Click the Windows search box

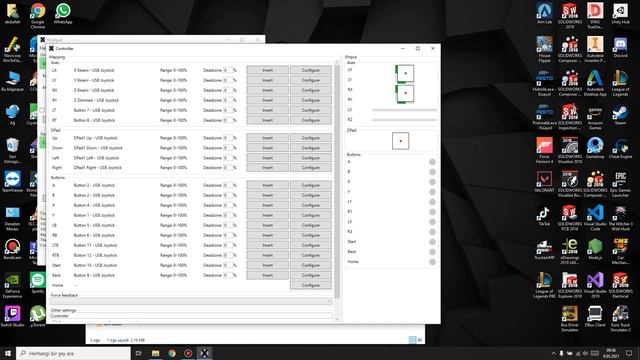click(73, 353)
